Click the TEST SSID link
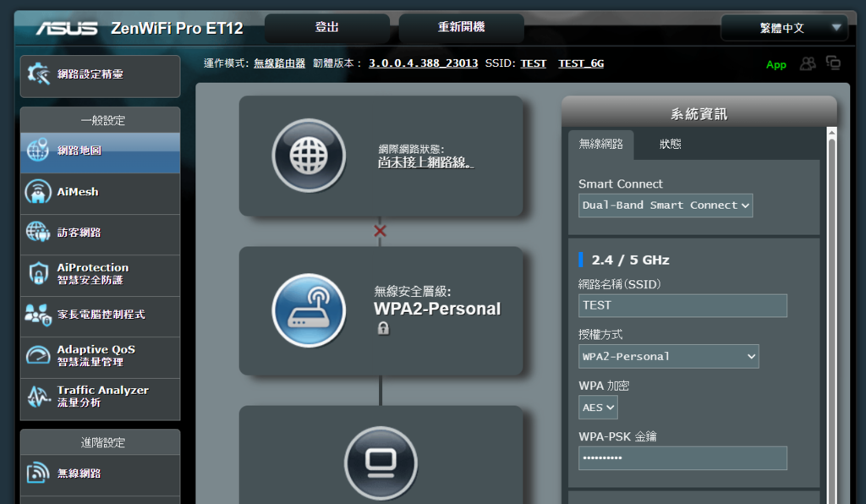The height and width of the screenshot is (504, 866). [533, 63]
